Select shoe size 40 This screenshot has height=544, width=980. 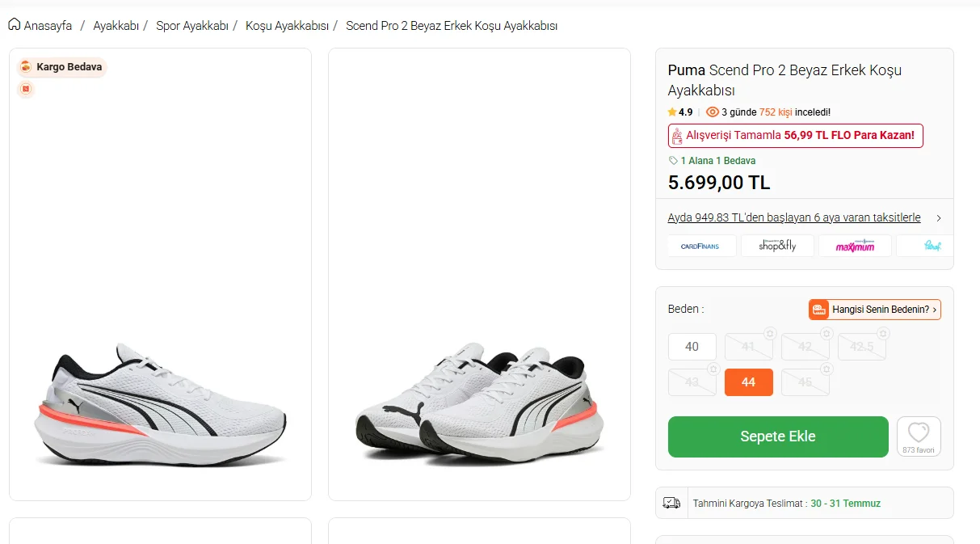tap(692, 347)
